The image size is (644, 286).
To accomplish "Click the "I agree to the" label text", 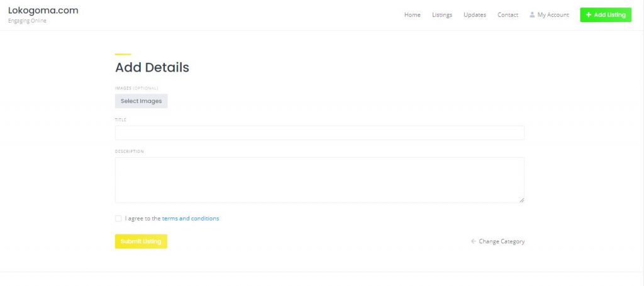I will click(x=143, y=219).
